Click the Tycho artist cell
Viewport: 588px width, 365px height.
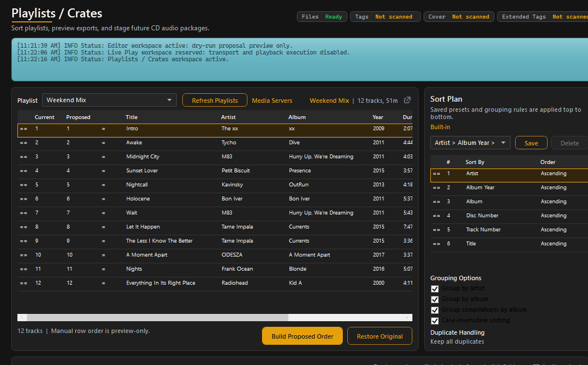tap(229, 143)
